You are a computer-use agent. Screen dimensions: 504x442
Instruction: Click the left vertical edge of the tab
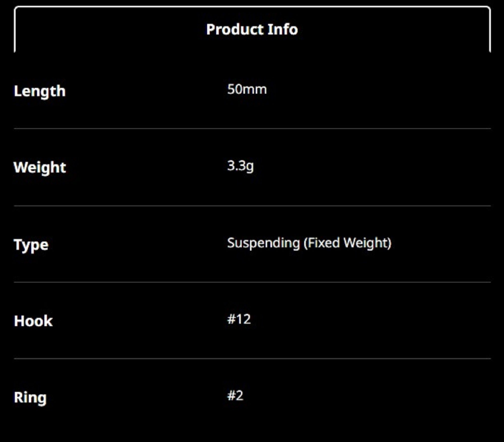pos(15,30)
